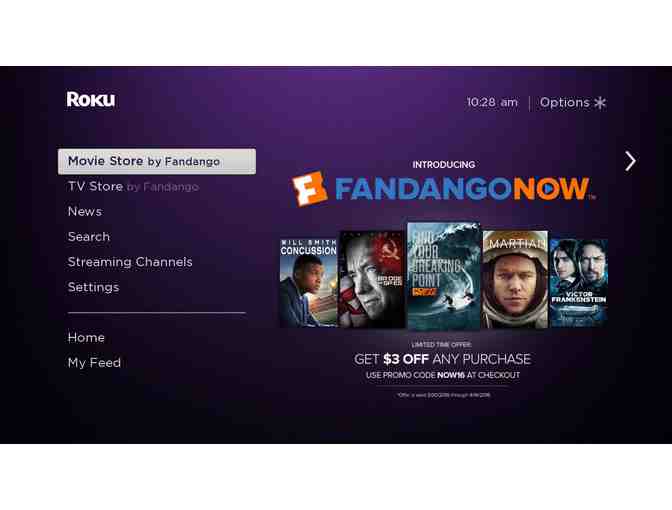Open TV Store by Fandango

pyautogui.click(x=133, y=186)
